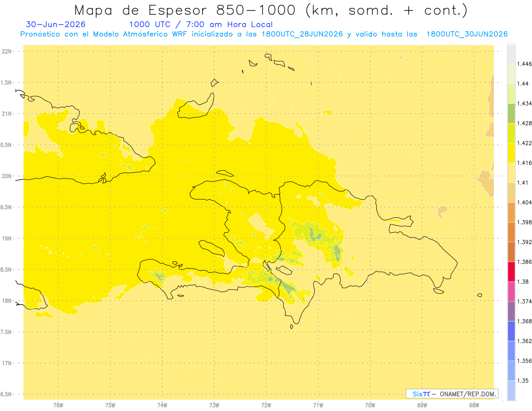The width and height of the screenshot is (532, 411).
Task: Click the blue legend swatch between 1.362 and 1.368
Action: click(511, 331)
